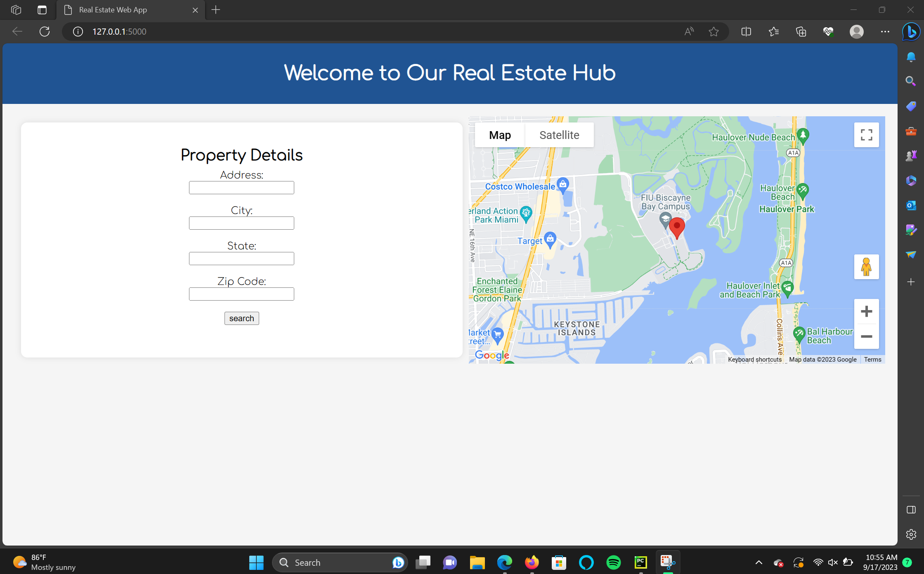Click the Costco Wholesale map pin
This screenshot has width=924, height=574.
point(562,184)
